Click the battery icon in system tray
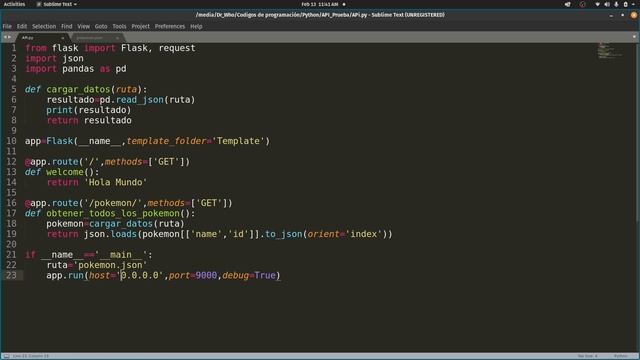 [626, 4]
